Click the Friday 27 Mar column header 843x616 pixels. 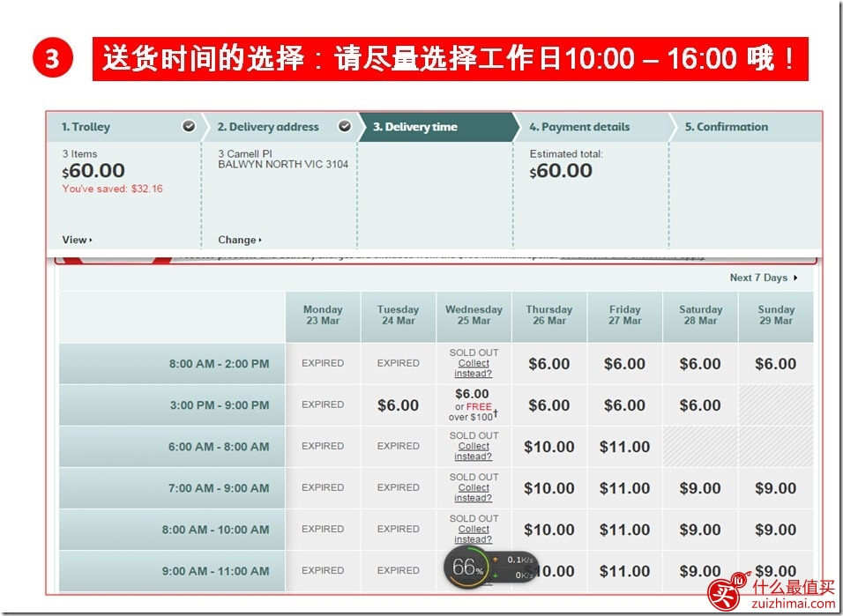click(x=624, y=315)
